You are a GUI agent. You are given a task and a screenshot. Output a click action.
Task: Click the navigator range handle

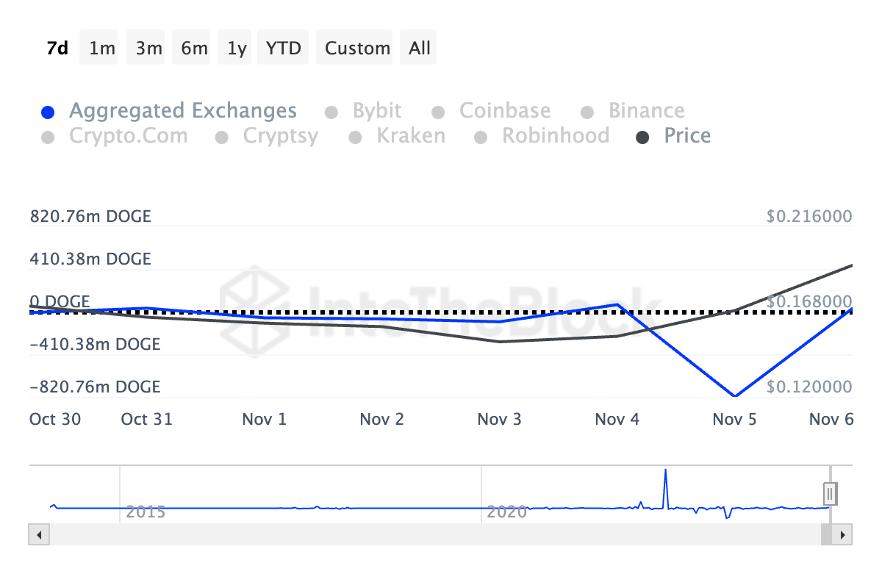[831, 492]
